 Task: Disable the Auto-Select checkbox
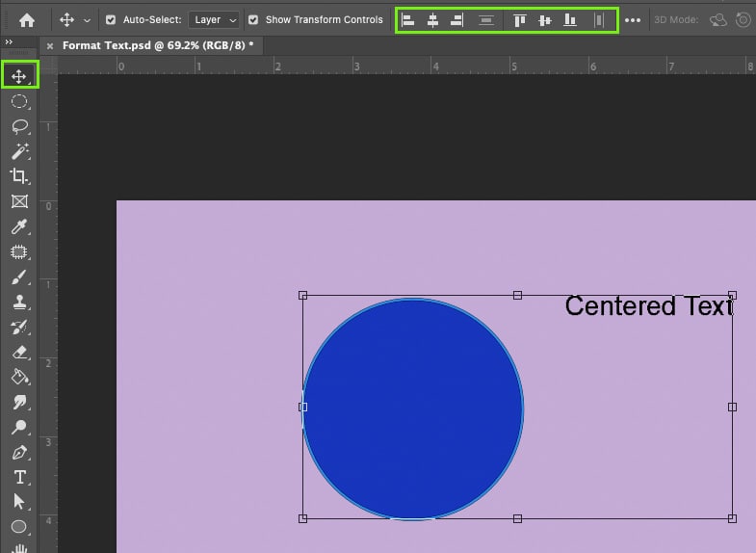point(110,19)
